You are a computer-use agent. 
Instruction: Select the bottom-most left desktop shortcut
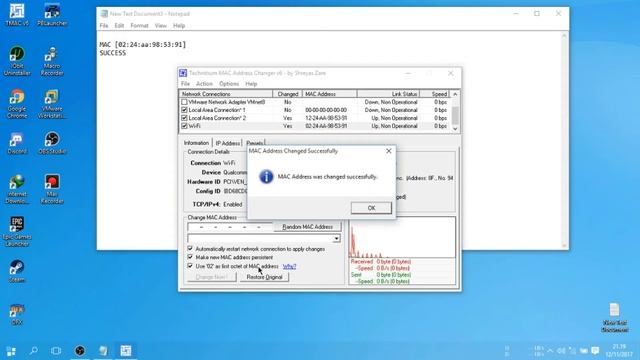(x=17, y=314)
